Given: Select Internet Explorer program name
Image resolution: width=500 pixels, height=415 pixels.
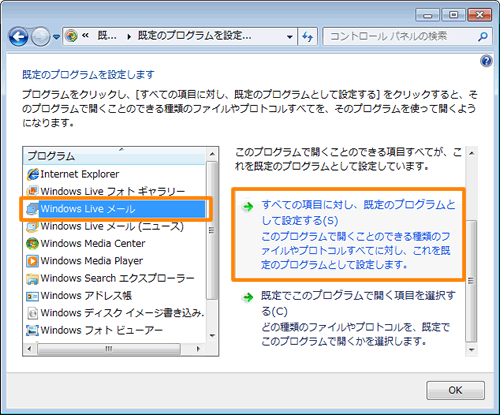Looking at the screenshot, I should click(79, 174).
